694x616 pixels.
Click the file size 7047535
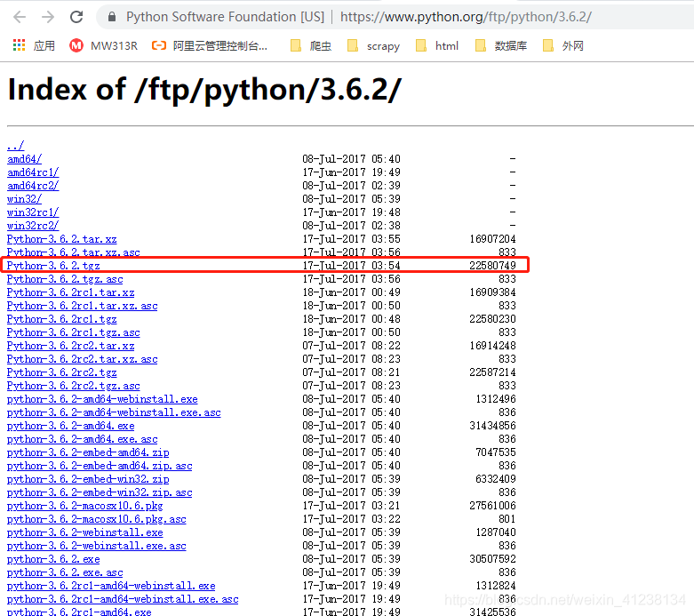(x=496, y=452)
